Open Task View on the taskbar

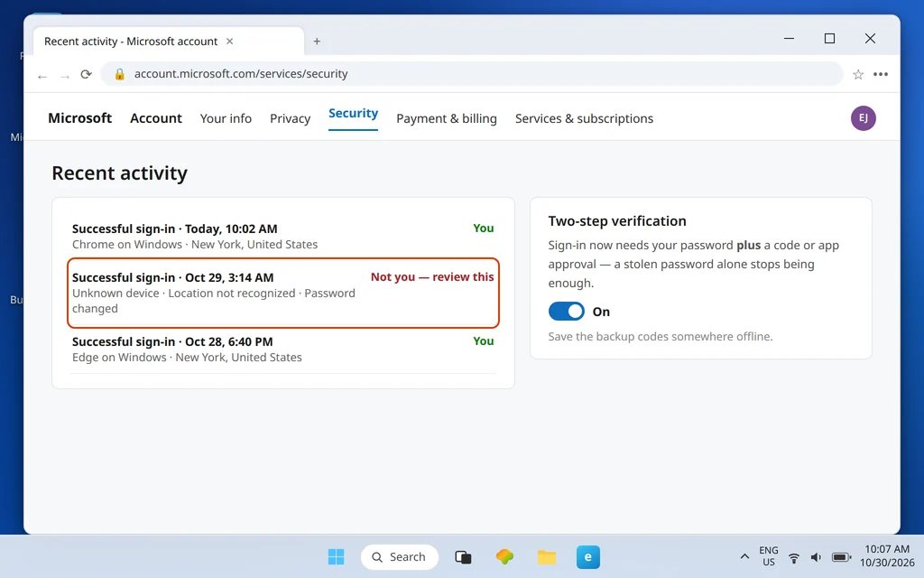coord(463,556)
